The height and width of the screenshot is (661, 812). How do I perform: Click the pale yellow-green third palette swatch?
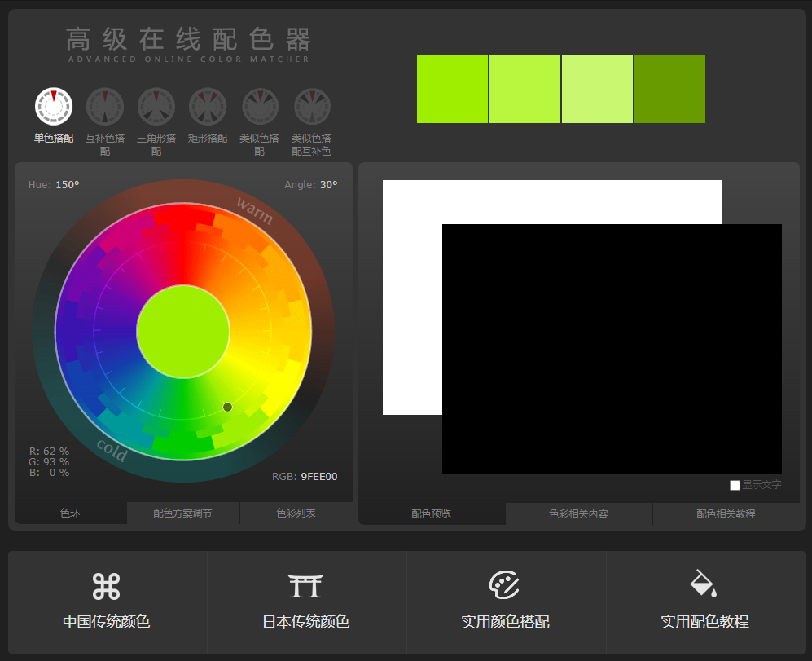pyautogui.click(x=597, y=89)
